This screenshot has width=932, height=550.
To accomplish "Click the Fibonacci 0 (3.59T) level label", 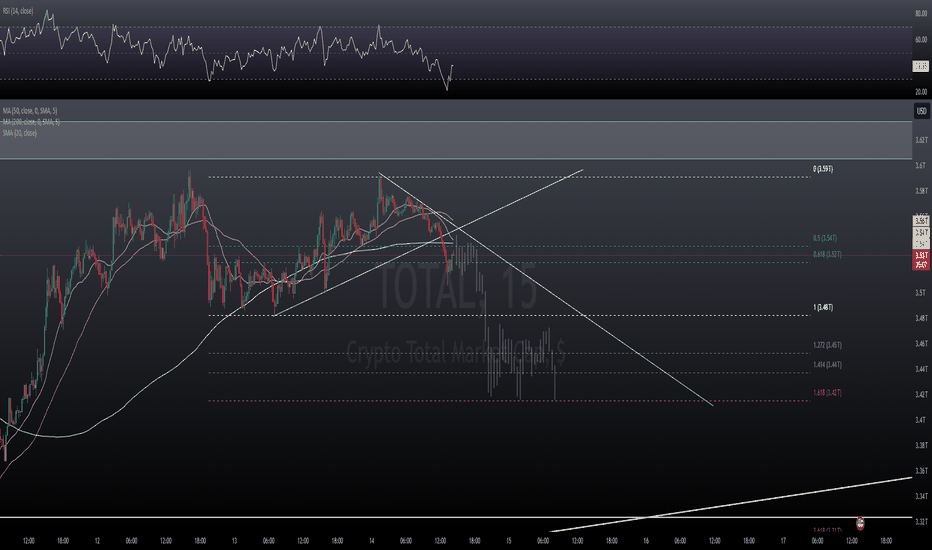I will point(823,169).
